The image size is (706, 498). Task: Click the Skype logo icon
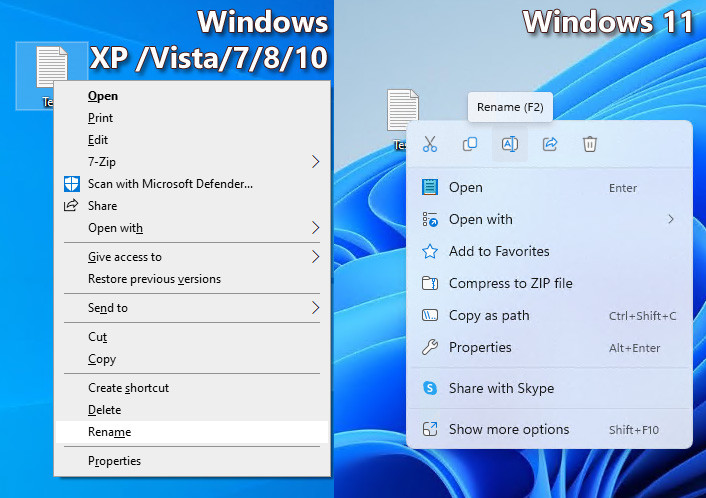430,388
